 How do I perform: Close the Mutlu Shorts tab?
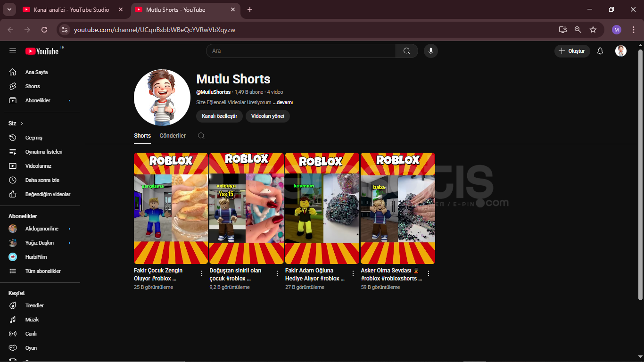[233, 9]
